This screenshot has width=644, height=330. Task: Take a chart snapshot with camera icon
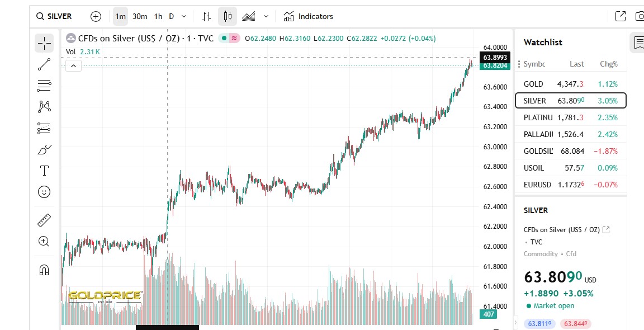point(640,16)
